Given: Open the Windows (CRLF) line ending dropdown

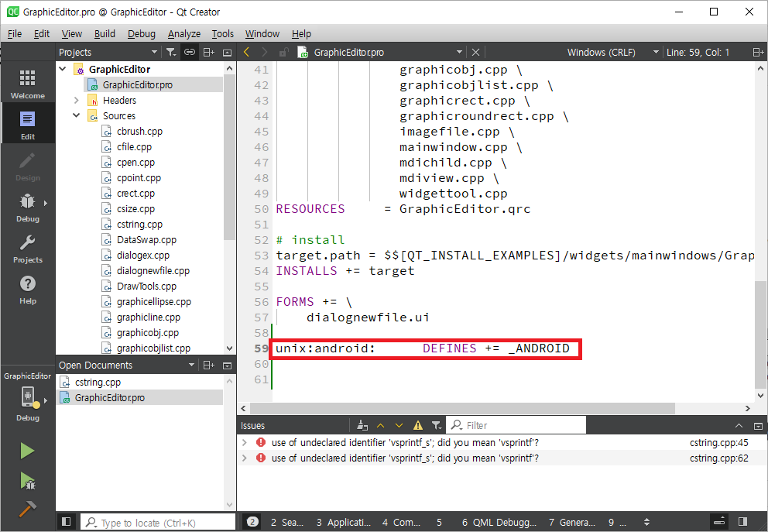Looking at the screenshot, I should (612, 52).
